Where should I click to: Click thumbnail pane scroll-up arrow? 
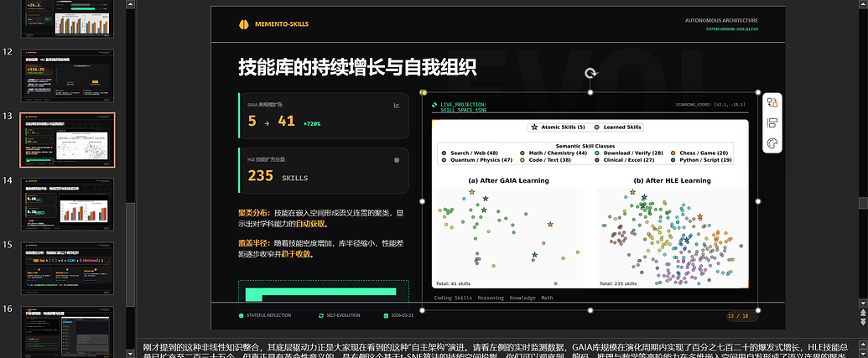130,4
